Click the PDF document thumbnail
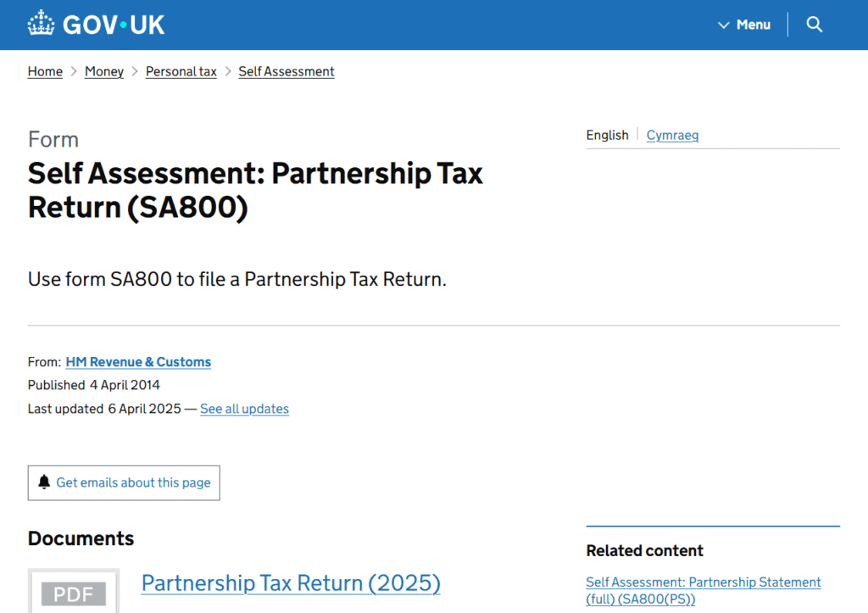Image resolution: width=868 pixels, height=613 pixels. [x=74, y=593]
